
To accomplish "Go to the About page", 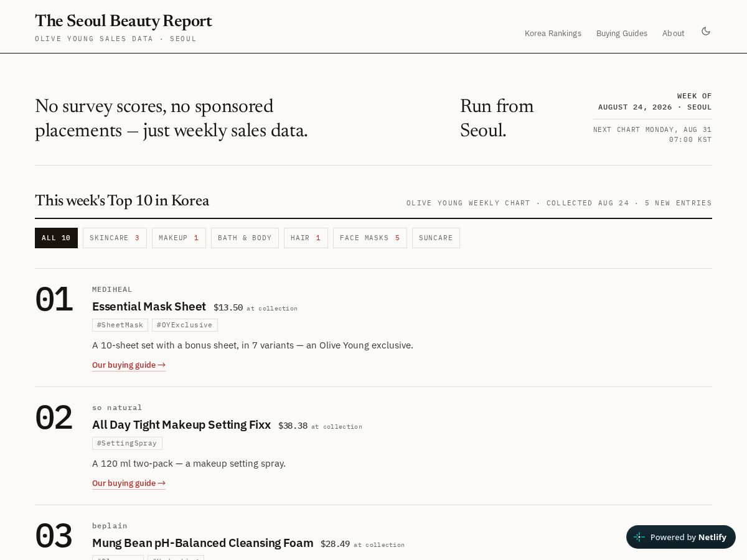I will point(673,34).
